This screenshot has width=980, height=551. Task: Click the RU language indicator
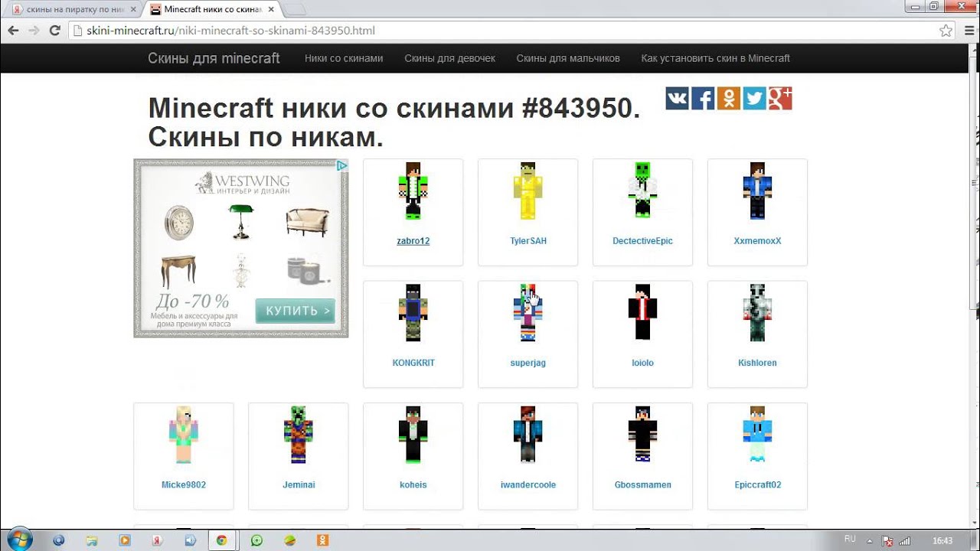(x=850, y=539)
